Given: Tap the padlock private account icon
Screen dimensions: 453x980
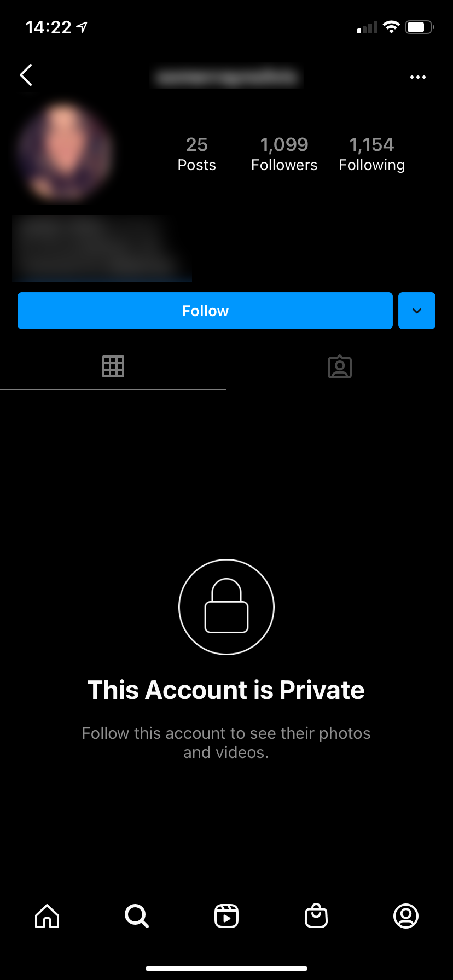Looking at the screenshot, I should click(x=226, y=607).
